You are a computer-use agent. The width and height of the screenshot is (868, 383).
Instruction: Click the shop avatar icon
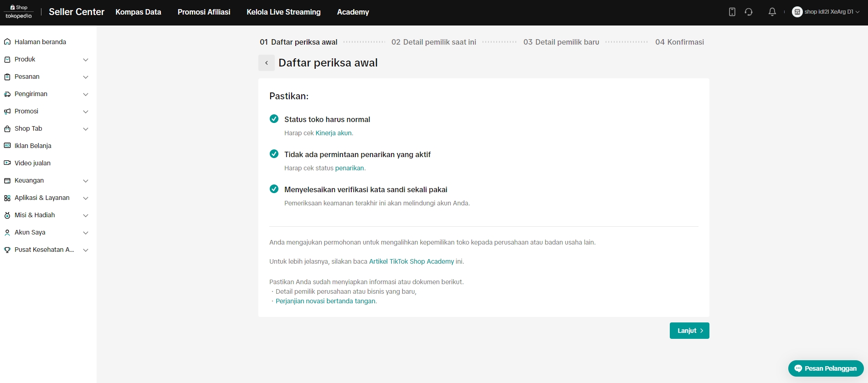[797, 12]
